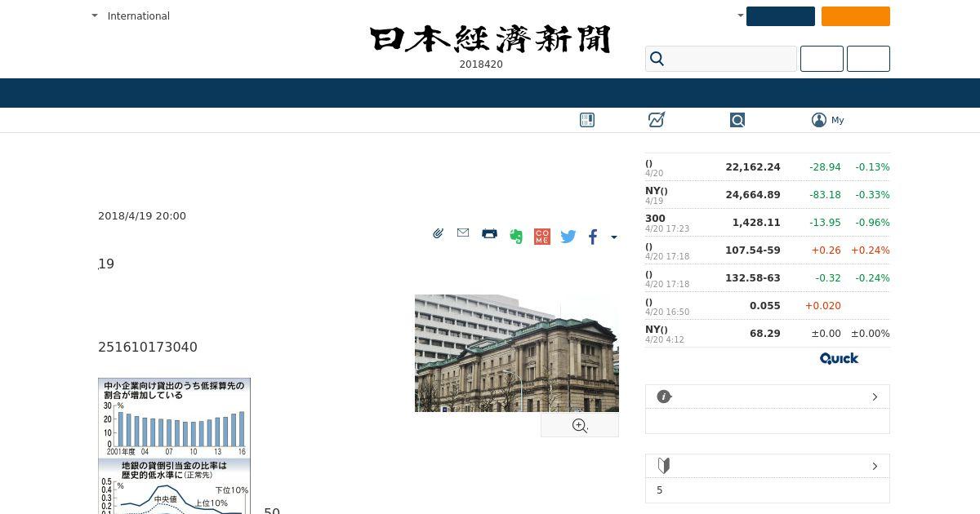980x514 pixels.
Task: Save article to Evernote icon
Action: (x=516, y=237)
